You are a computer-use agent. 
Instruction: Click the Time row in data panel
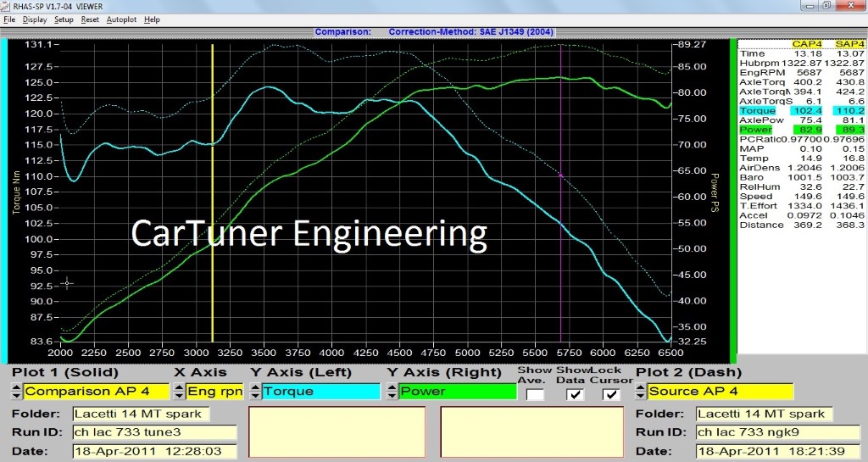802,53
